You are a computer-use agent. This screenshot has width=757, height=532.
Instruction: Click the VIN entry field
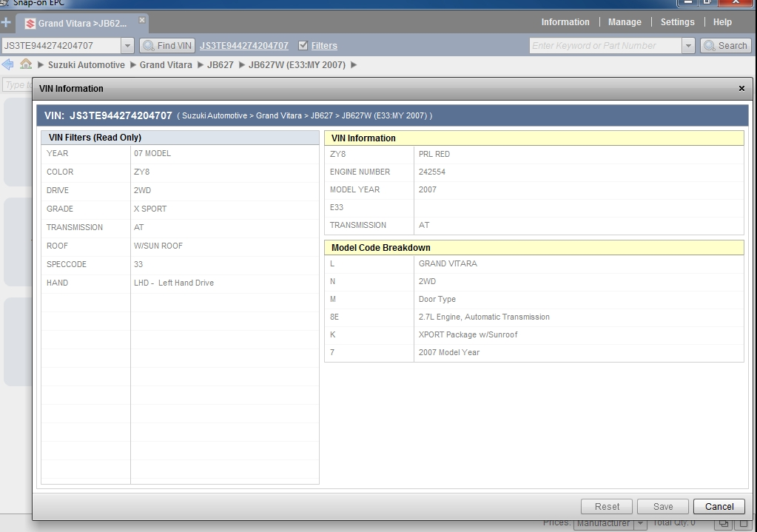point(61,46)
